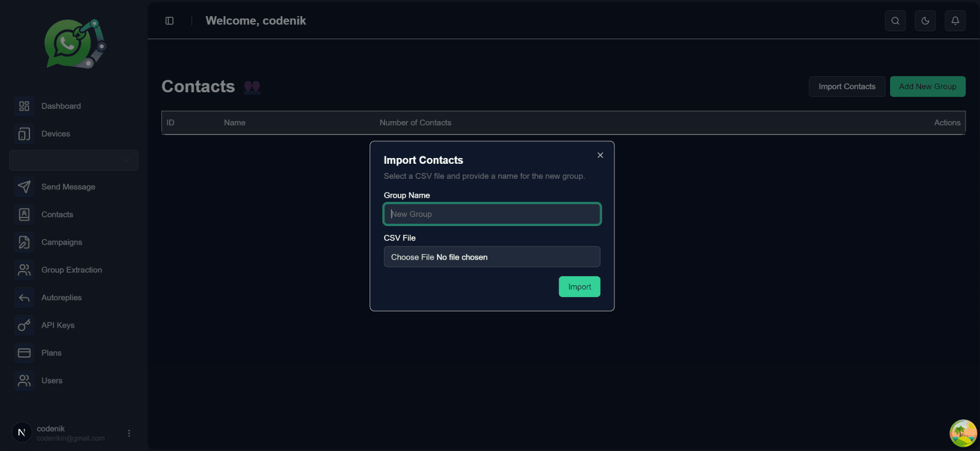Image resolution: width=980 pixels, height=451 pixels.
Task: Click the Devices phone icon
Action: 24,134
